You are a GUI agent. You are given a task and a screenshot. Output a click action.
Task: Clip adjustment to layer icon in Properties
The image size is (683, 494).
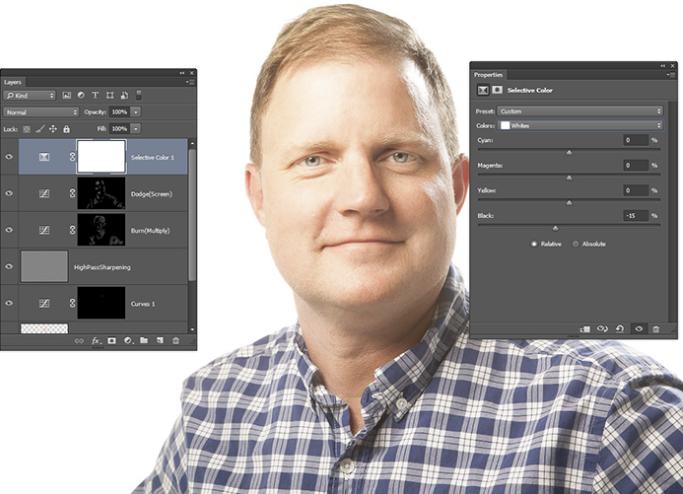585,329
